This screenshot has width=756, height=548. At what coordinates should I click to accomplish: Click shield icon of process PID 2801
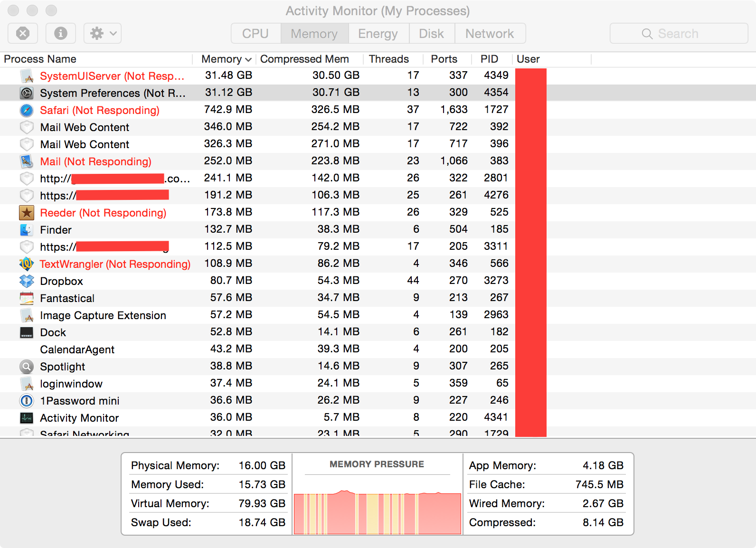pos(27,179)
